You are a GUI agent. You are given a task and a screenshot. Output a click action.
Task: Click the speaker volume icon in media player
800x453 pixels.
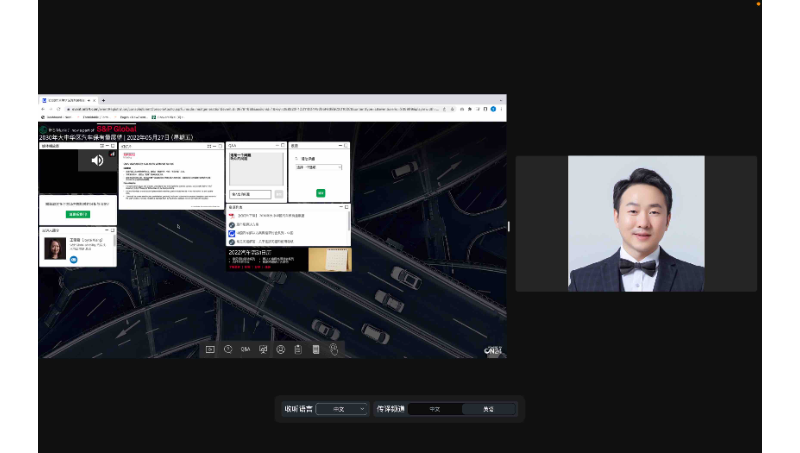97,161
